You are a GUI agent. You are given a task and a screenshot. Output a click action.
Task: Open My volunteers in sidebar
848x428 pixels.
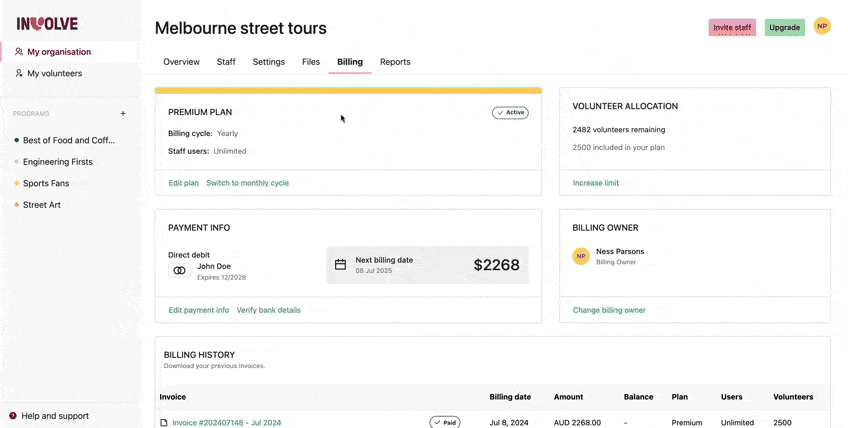pyautogui.click(x=54, y=73)
